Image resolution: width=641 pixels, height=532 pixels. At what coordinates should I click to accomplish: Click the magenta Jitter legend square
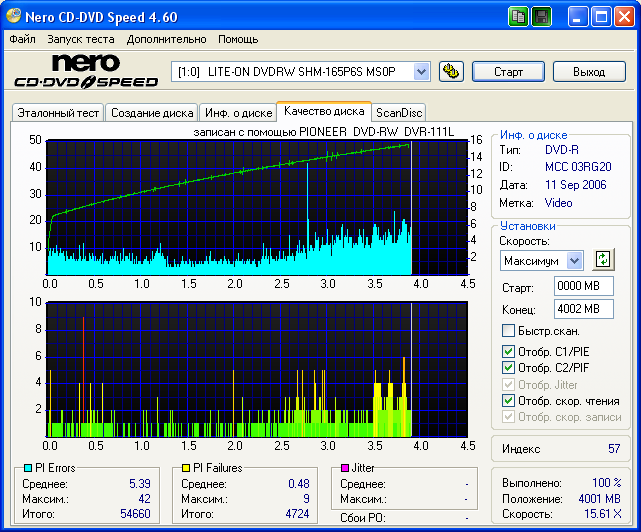pyautogui.click(x=345, y=468)
